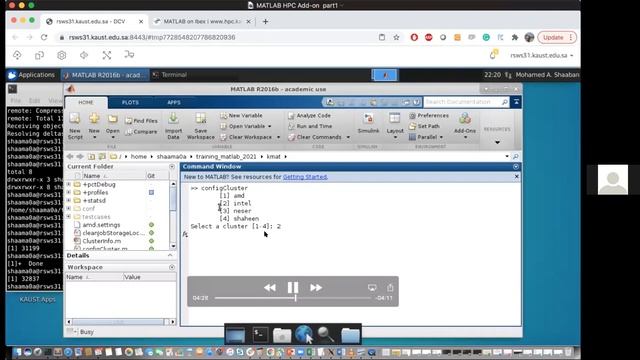Open a new browser tab

[x=265, y=21]
